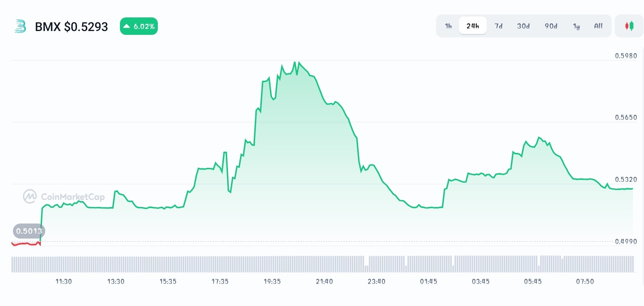
Task: Switch to the 90d time range
Action: 551,26
